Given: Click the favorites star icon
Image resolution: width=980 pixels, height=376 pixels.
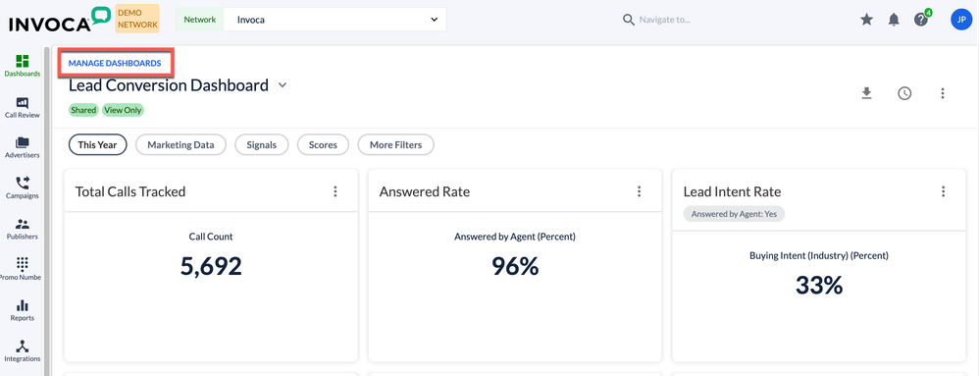Looking at the screenshot, I should point(866,20).
